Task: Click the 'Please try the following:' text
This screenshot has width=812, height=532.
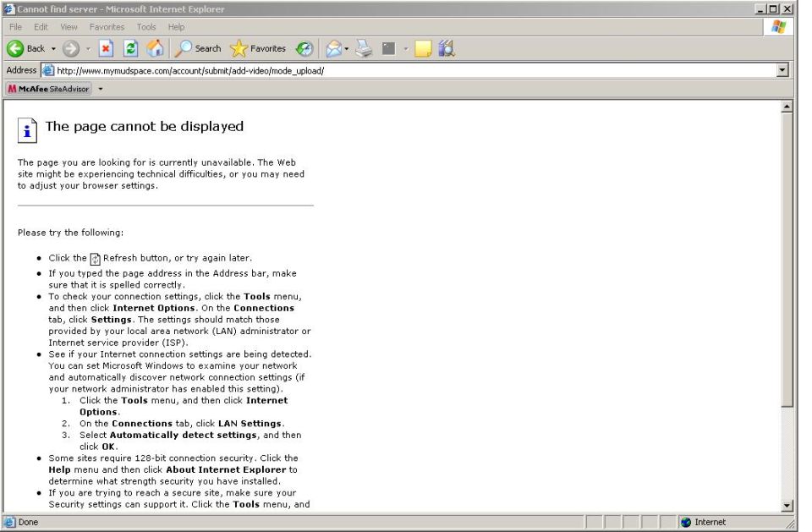Action: point(70,233)
